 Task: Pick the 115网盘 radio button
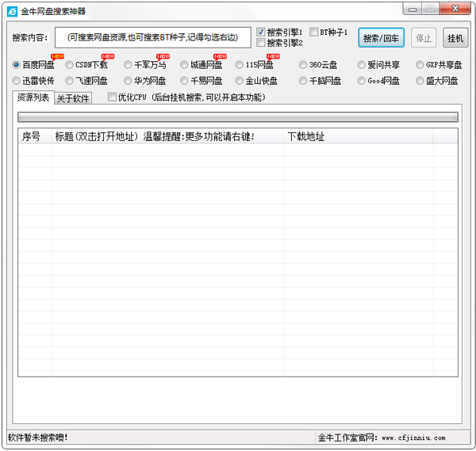(240, 65)
